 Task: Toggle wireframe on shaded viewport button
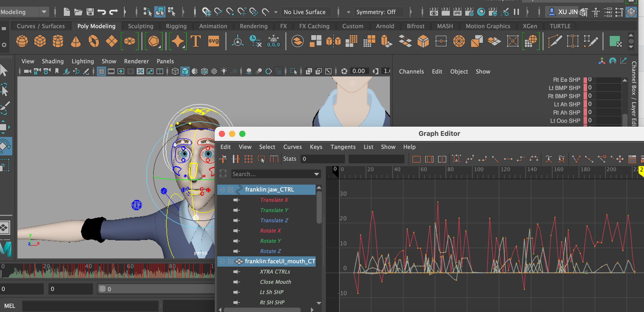[204, 71]
